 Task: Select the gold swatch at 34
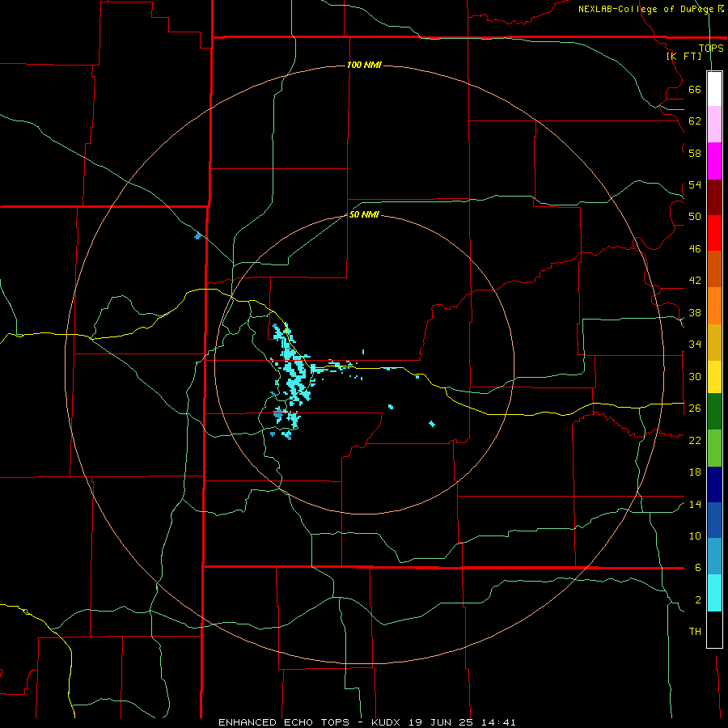pos(714,342)
